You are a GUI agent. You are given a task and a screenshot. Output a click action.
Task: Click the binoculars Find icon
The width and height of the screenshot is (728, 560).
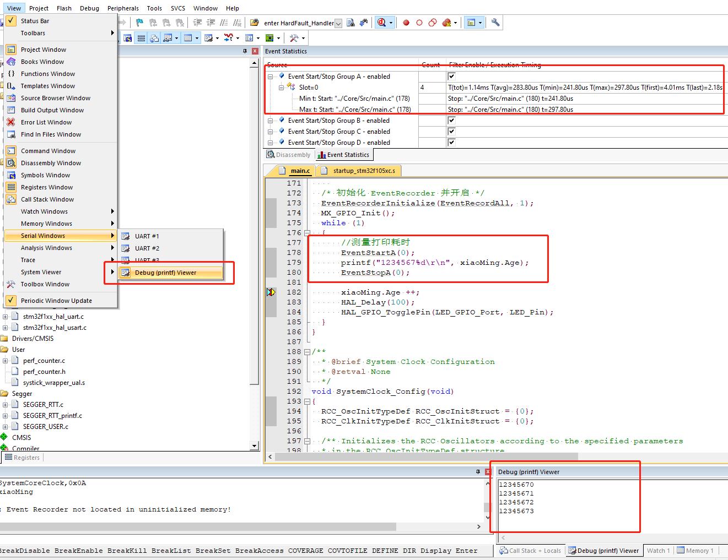pos(364,23)
